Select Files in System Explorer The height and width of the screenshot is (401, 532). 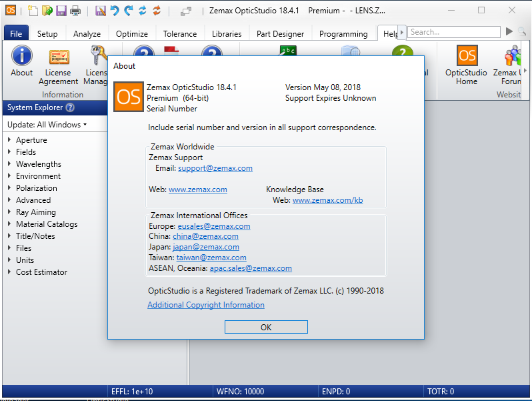click(23, 248)
